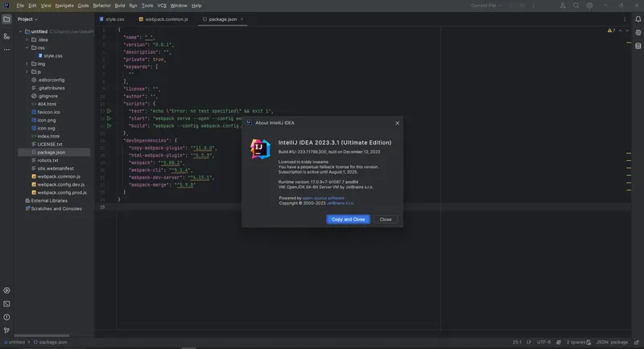The image size is (644, 349).
Task: Click the Project panel horizontal scrollbar
Action: pyautogui.click(x=42, y=335)
